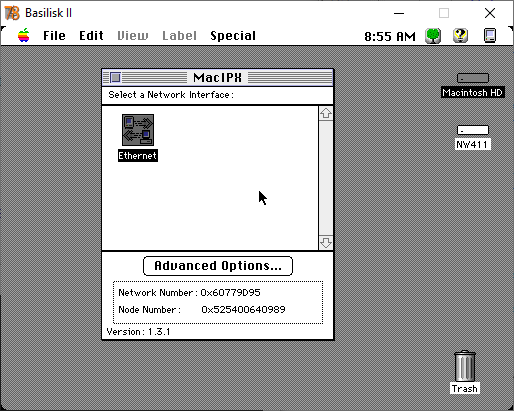Click the Advanced Options... button
Viewport: 514px width, 411px height.
coord(218,266)
